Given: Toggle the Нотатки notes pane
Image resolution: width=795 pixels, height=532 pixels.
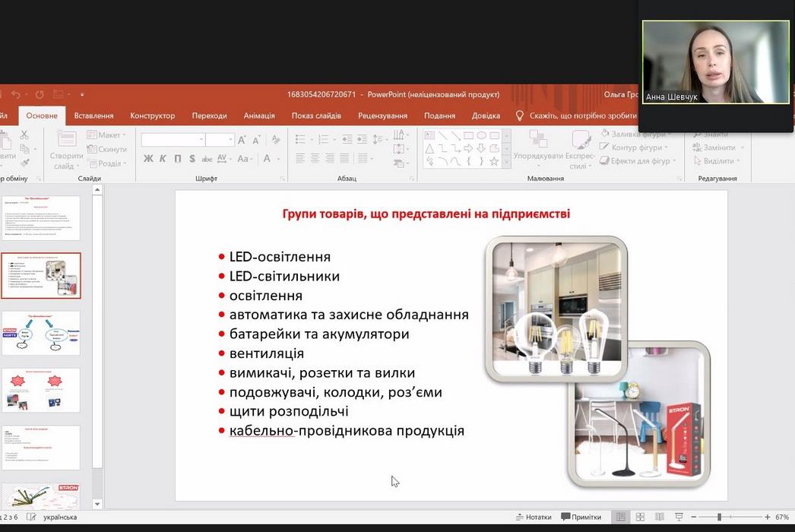Looking at the screenshot, I should point(533,517).
